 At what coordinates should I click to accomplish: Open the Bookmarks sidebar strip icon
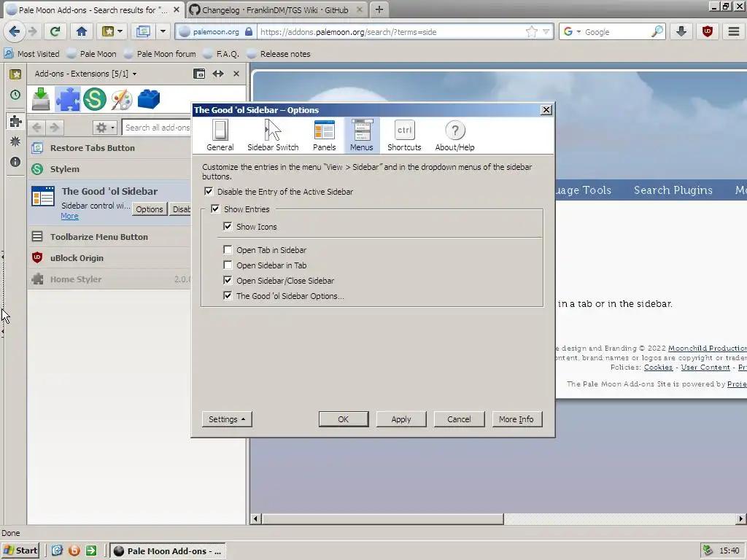click(15, 74)
